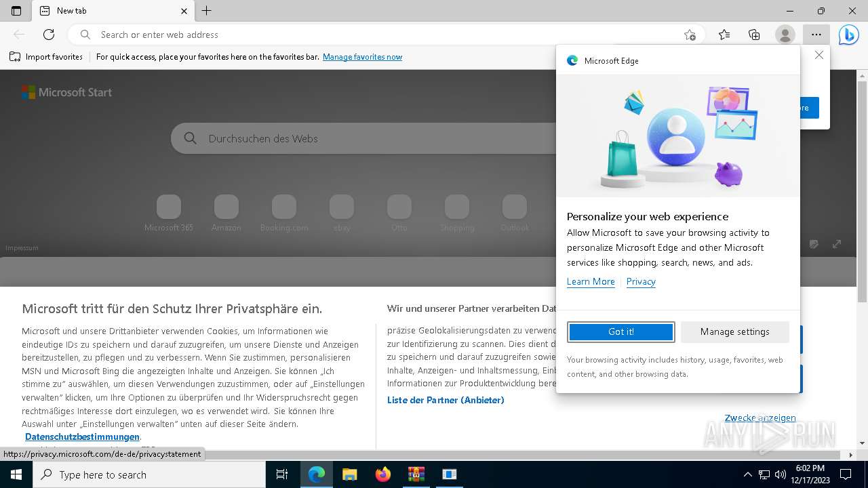Open File Explorer from the taskbar
868x488 pixels.
[350, 474]
